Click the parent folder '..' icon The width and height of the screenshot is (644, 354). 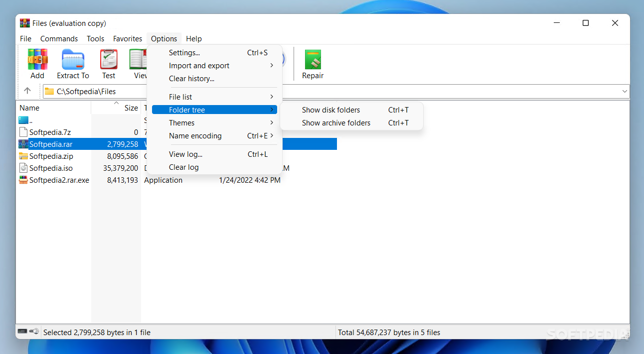pos(23,120)
